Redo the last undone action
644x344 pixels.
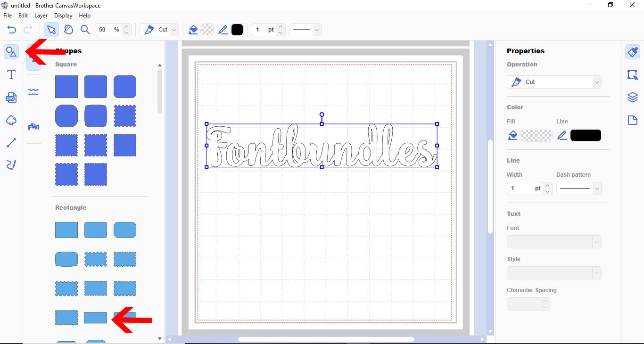click(x=28, y=30)
